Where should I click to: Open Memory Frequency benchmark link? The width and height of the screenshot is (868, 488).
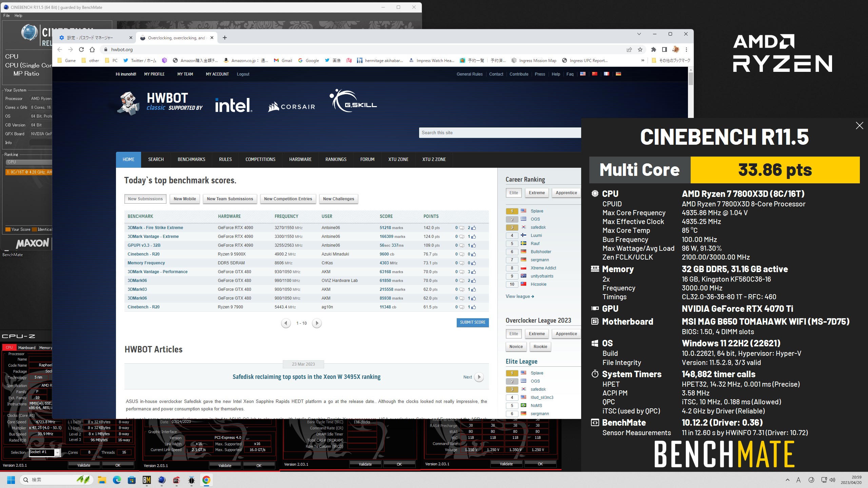pos(146,263)
